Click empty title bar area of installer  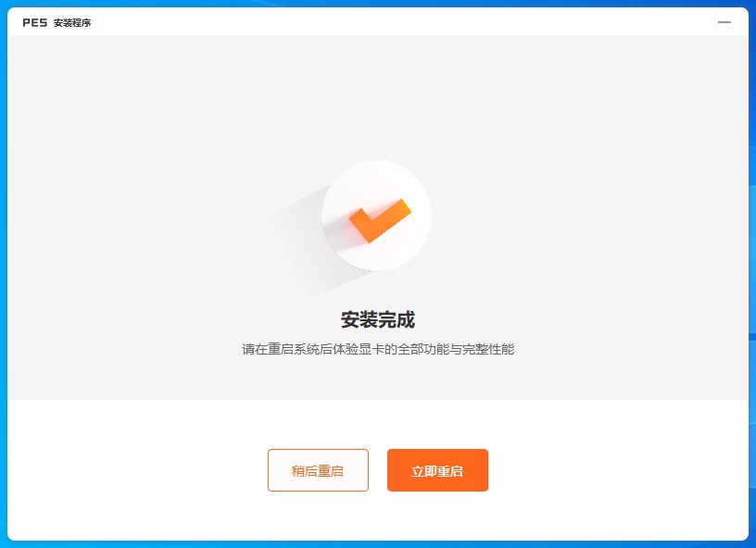point(385,21)
